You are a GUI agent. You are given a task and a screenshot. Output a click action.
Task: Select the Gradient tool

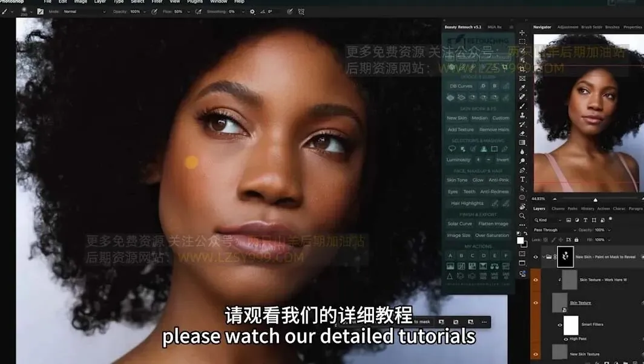tap(522, 143)
